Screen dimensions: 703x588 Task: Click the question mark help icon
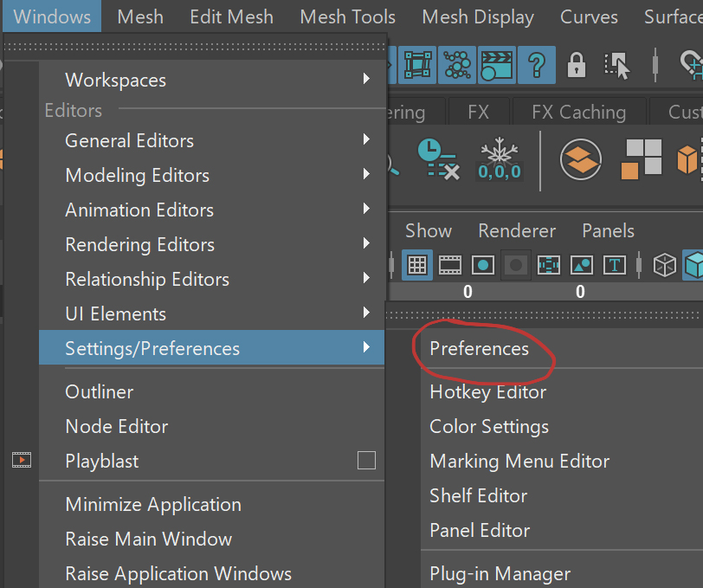click(x=537, y=65)
